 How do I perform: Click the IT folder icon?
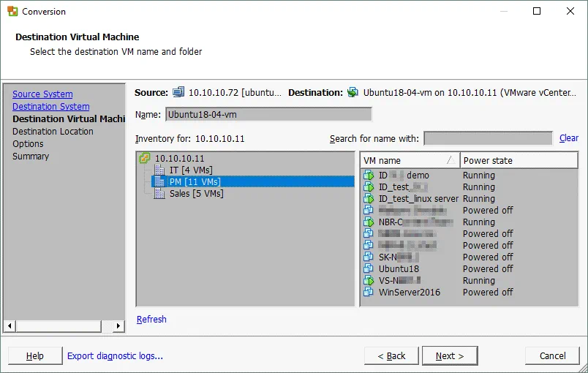tap(159, 170)
